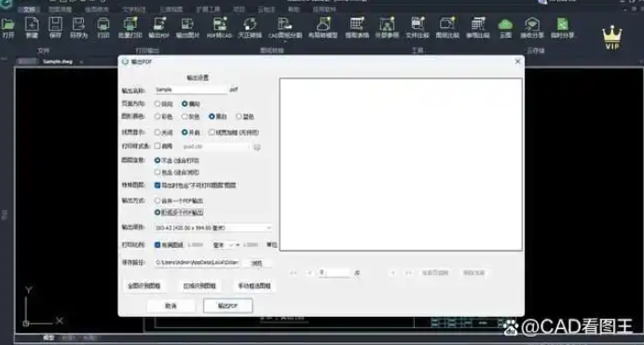The image size is (644, 345).
Task: Turn off (关闭) line width display radio
Action: pyautogui.click(x=158, y=132)
